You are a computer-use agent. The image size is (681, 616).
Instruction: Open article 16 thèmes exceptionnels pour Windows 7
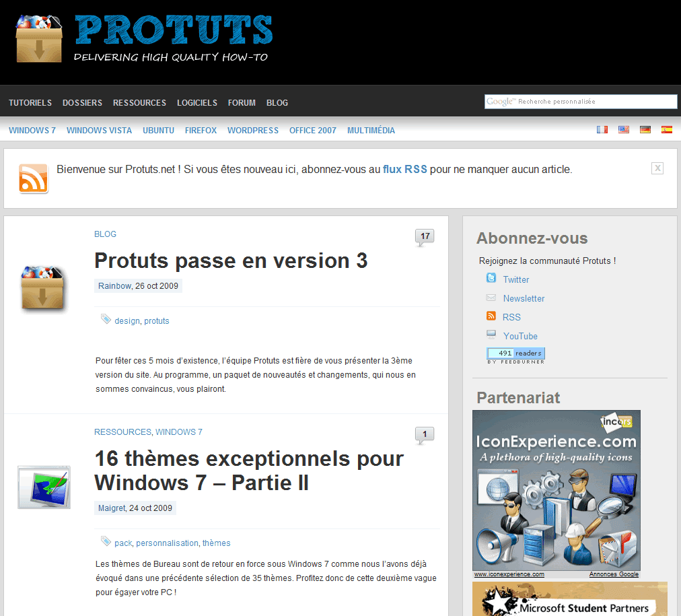(249, 471)
